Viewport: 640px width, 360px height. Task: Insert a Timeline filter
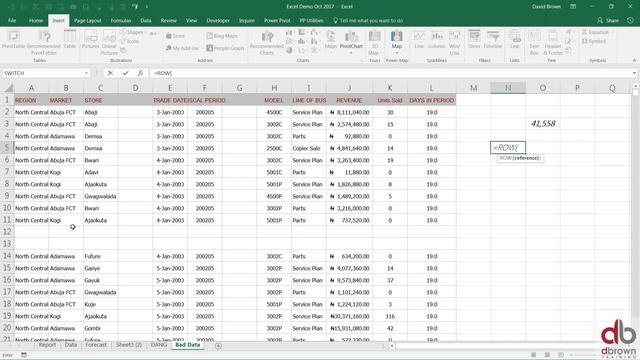tap(493, 40)
